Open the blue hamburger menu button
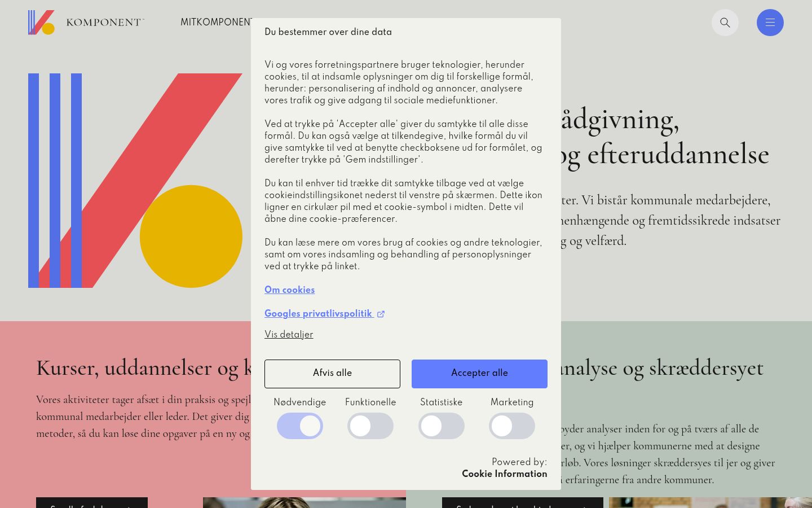812x508 pixels. (770, 23)
